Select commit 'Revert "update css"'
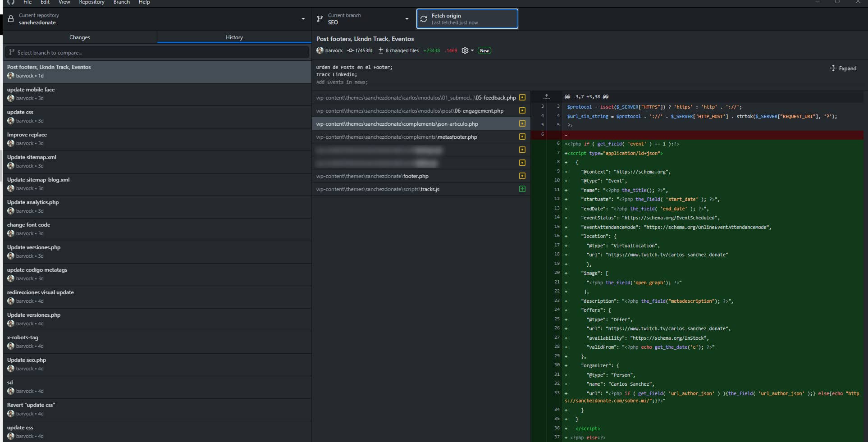The width and height of the screenshot is (868, 442). point(157,409)
